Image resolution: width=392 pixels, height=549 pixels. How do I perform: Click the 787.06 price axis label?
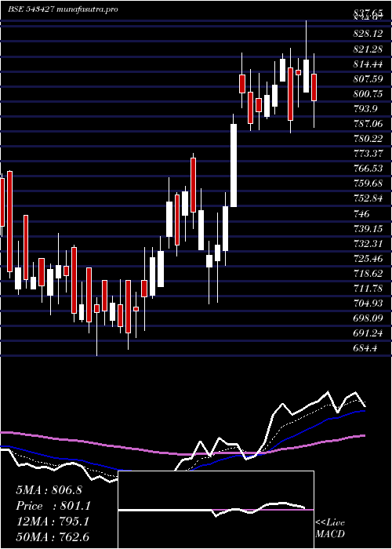[368, 124]
